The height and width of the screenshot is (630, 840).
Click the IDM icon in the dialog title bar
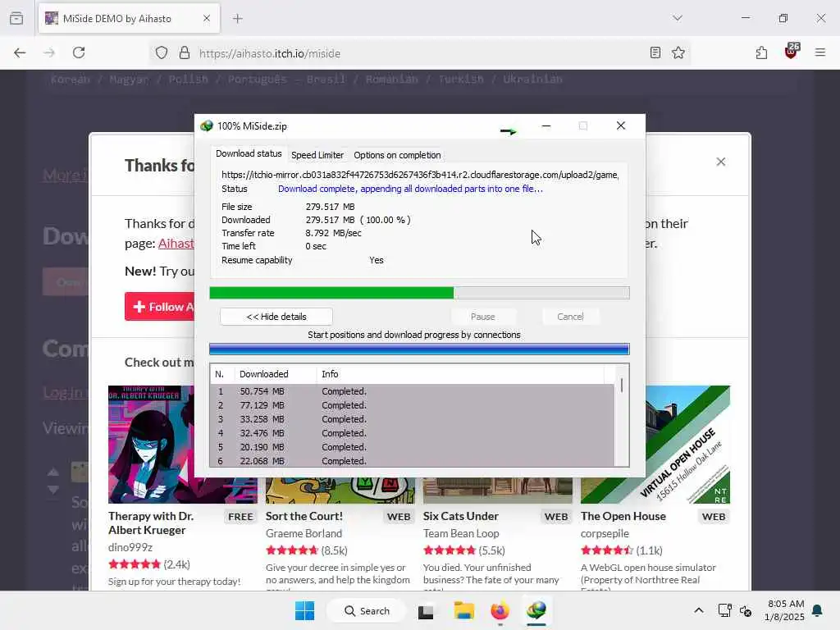click(x=207, y=126)
